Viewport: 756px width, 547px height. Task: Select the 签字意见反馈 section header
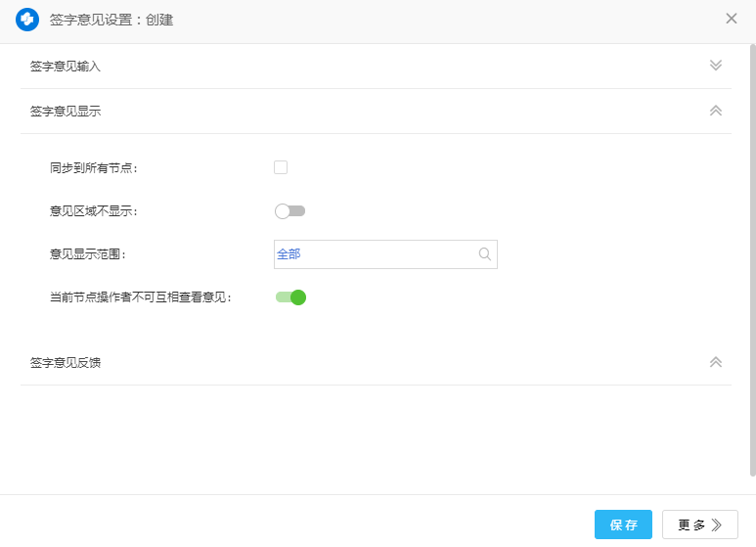pos(66,363)
